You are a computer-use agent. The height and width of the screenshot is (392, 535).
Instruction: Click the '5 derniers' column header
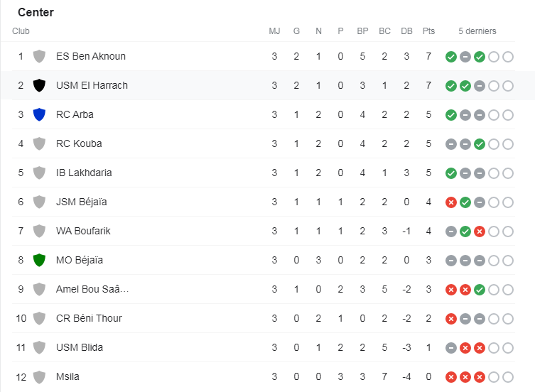tap(477, 31)
